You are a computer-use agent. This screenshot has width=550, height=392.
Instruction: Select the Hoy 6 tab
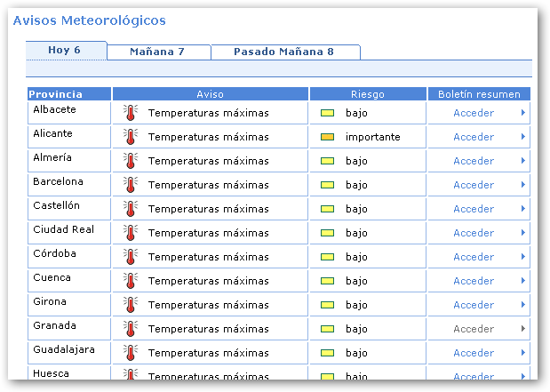coord(65,50)
